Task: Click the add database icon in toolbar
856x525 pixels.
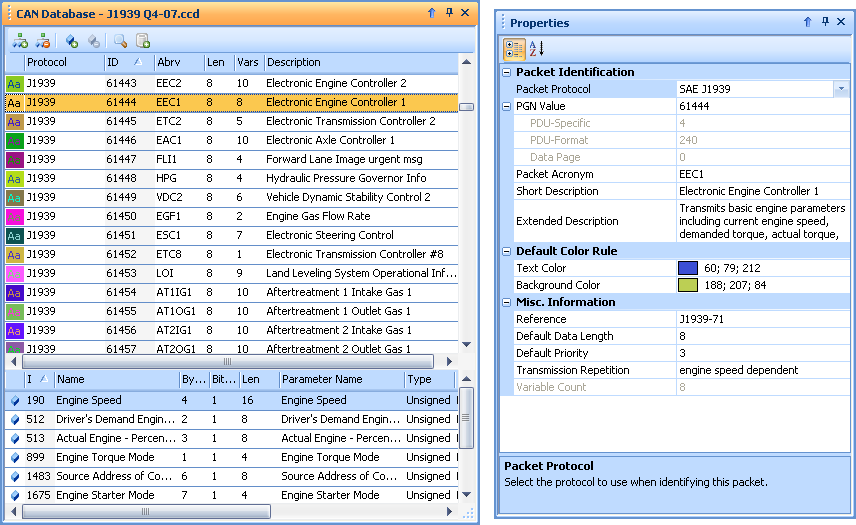Action: pos(142,41)
